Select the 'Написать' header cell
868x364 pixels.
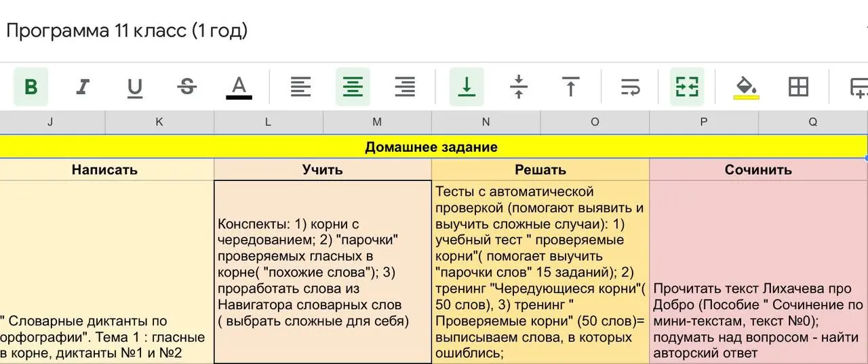(x=105, y=169)
